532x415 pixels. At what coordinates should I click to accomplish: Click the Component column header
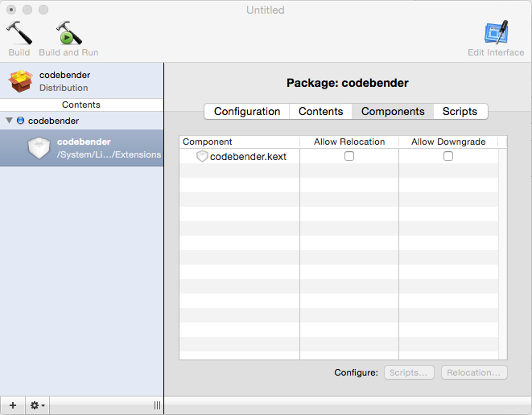(240, 142)
